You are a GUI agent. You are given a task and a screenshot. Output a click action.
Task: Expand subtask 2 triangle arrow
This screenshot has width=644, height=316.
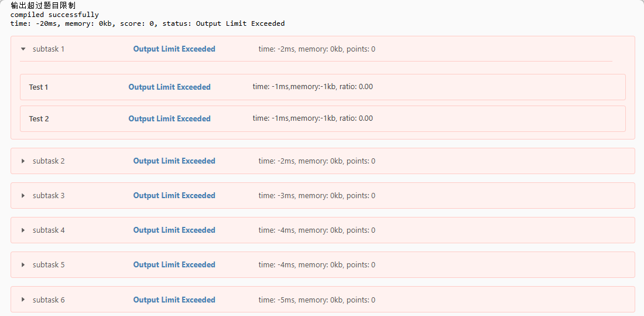[x=23, y=161]
